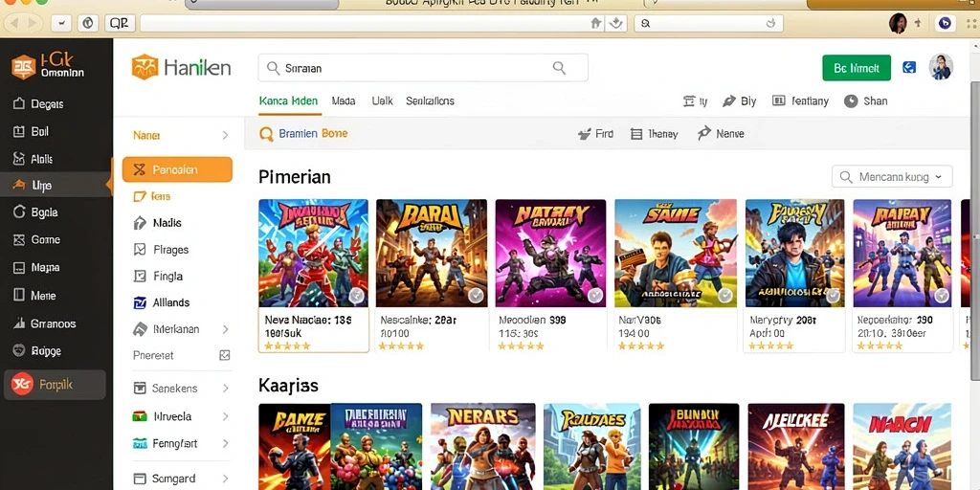Select the Alllands category
Viewport: 980px width, 490px height.
(162, 302)
